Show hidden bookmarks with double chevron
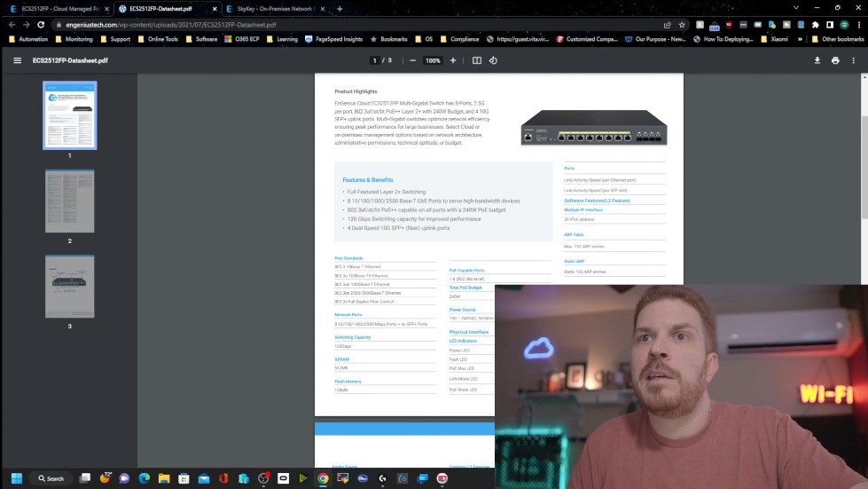Viewport: 868px width, 489px height. 800,39
